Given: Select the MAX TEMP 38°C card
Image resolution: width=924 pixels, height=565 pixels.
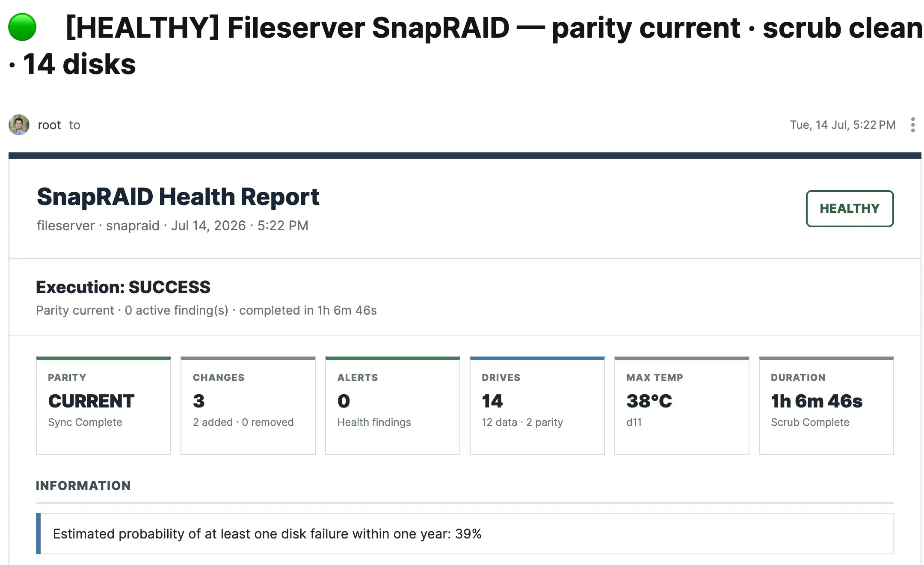Looking at the screenshot, I should [x=682, y=405].
